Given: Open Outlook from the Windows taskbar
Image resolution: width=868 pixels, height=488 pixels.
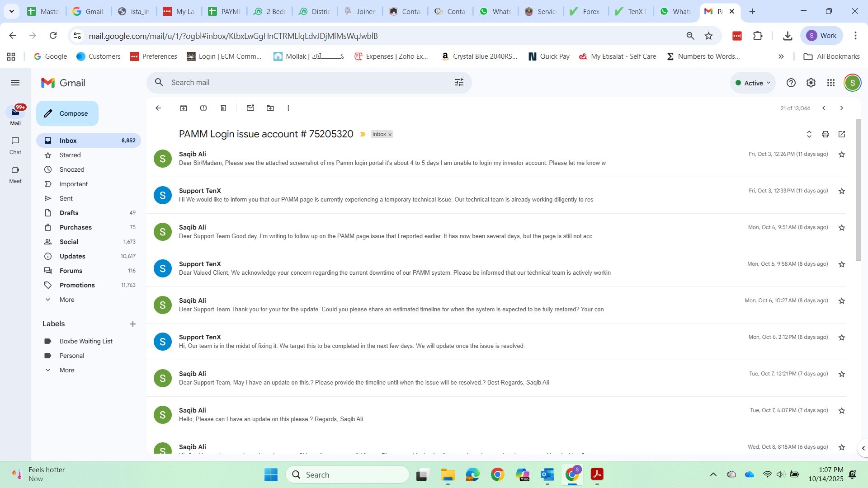Looking at the screenshot, I should pyautogui.click(x=547, y=475).
